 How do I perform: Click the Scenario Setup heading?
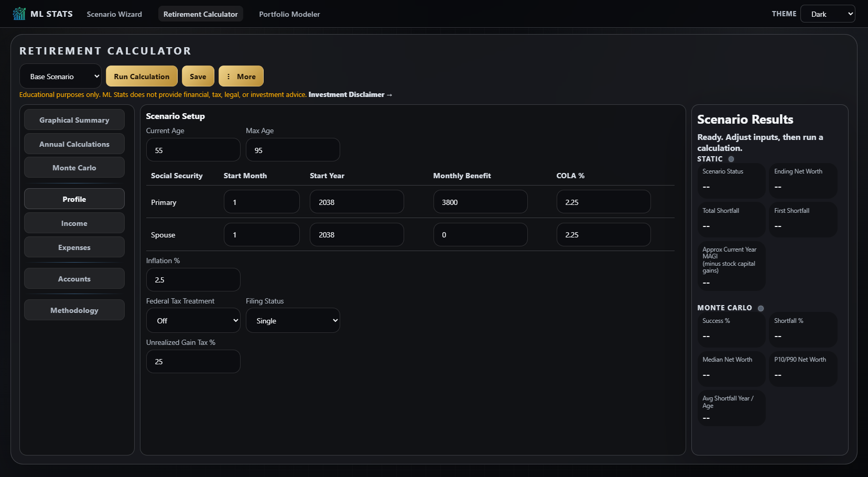click(x=175, y=116)
